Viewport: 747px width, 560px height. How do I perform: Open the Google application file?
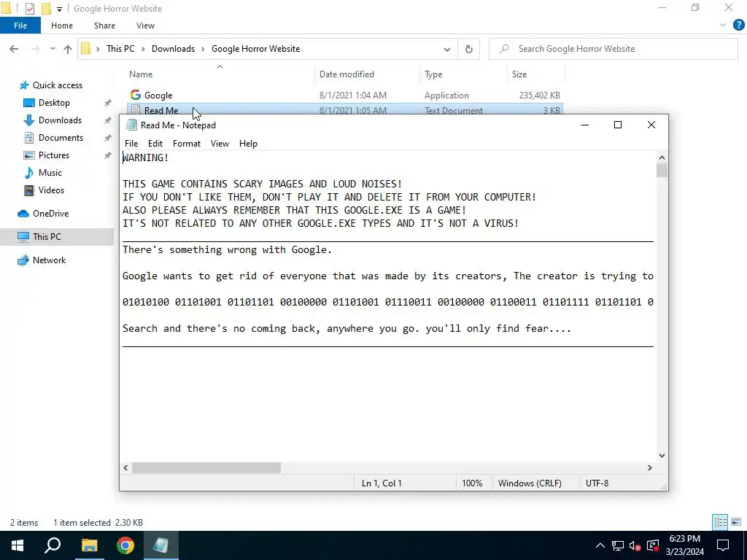click(x=158, y=96)
